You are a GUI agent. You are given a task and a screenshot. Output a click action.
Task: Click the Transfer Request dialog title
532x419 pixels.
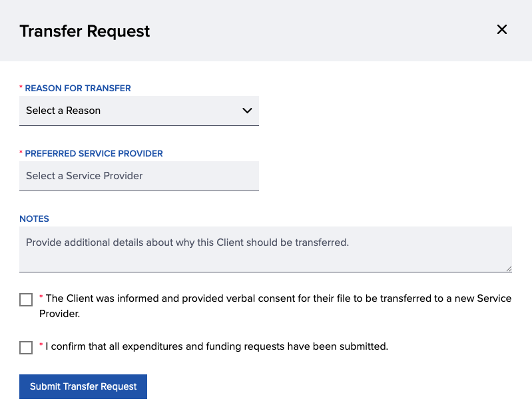[85, 31]
